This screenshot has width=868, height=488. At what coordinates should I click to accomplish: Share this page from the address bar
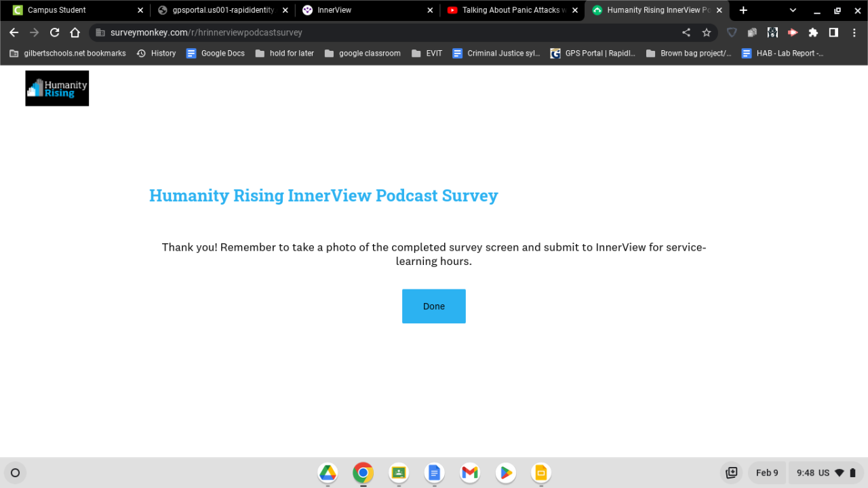686,33
